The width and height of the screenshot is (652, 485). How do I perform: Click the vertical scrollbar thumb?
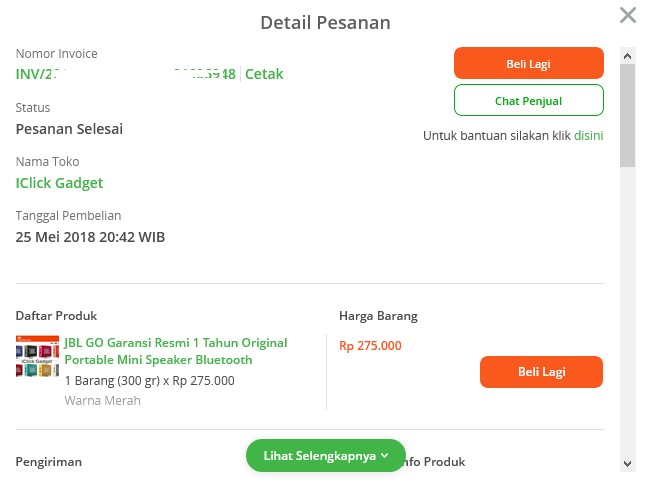pos(627,116)
